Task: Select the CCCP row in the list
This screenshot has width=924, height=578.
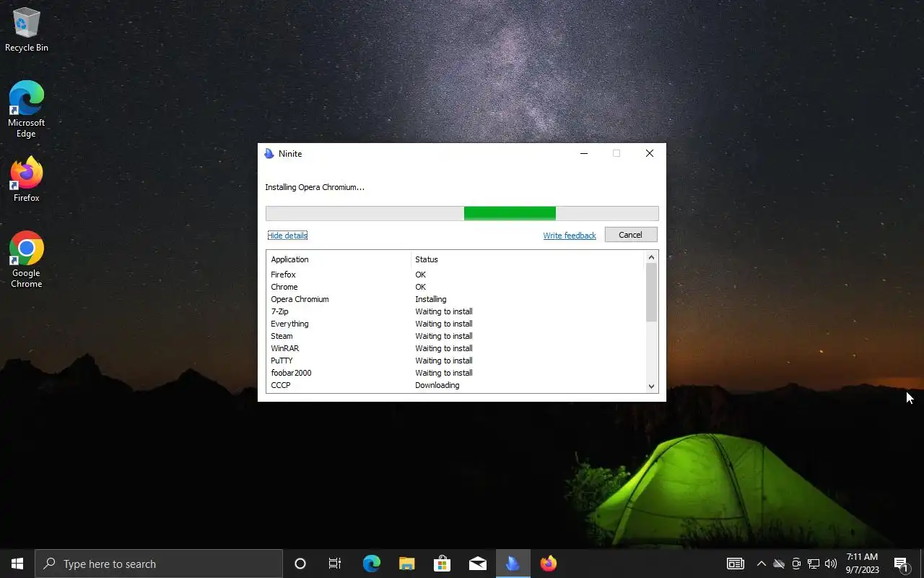Action: tap(455, 385)
